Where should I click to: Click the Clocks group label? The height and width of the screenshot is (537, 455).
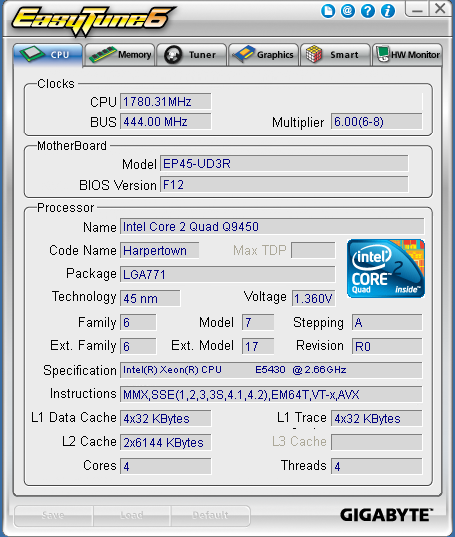(56, 84)
